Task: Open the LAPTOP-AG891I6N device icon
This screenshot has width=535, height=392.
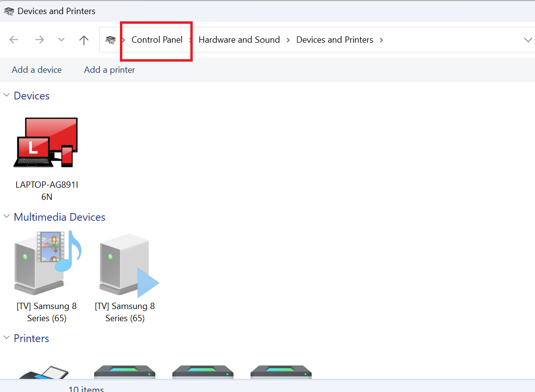Action: tap(46, 143)
